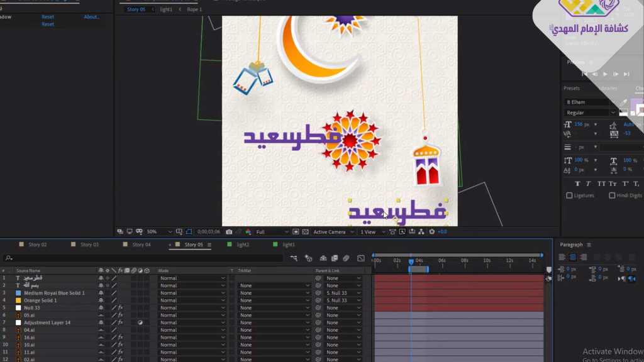Screen dimensions: 644x362
Task: Click Reset in the effect controls
Action: click(48, 17)
